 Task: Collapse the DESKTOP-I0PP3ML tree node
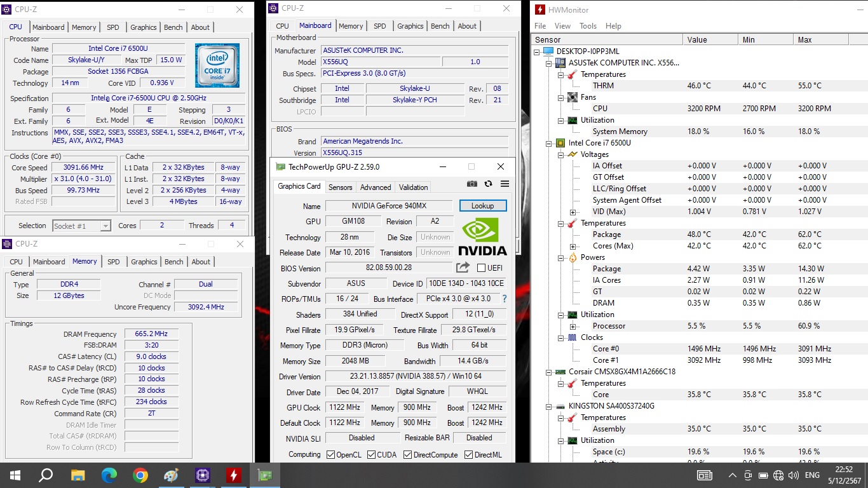click(538, 51)
